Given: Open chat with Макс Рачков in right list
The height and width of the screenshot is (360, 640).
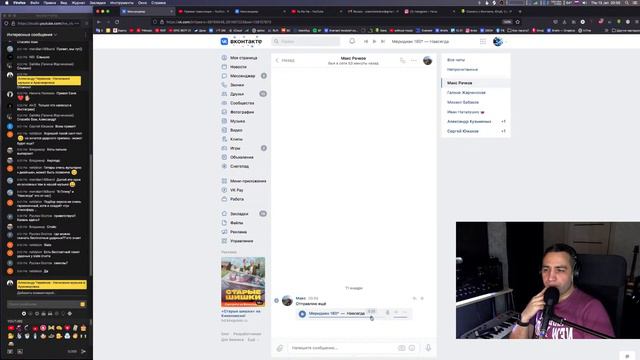Looking at the screenshot, I should [x=476, y=83].
